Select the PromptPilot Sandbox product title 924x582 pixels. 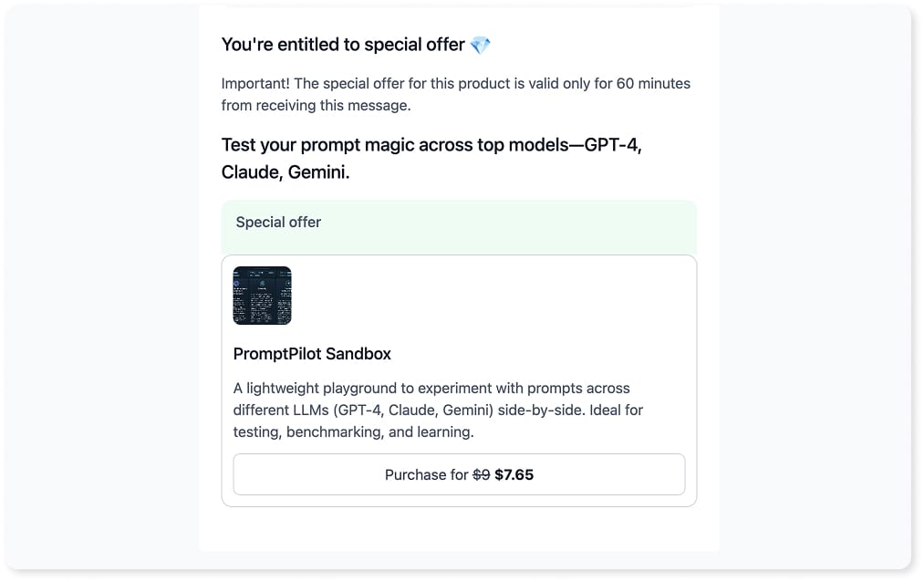312,353
